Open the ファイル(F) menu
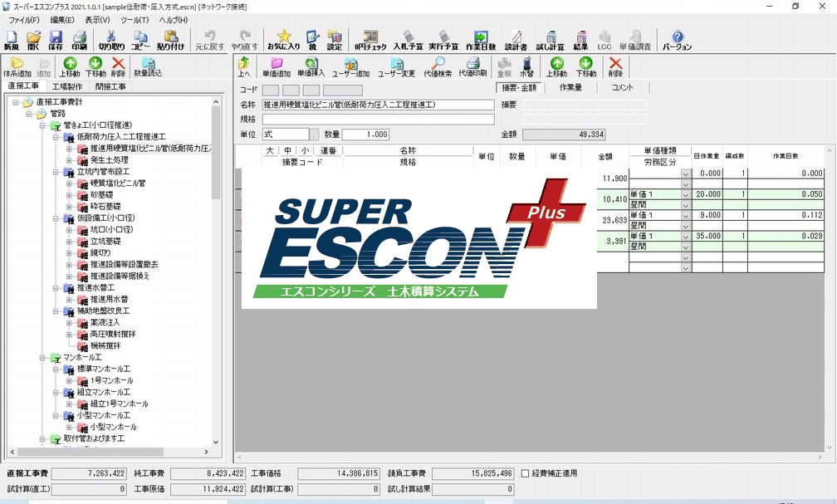The image size is (837, 504). pyautogui.click(x=23, y=20)
